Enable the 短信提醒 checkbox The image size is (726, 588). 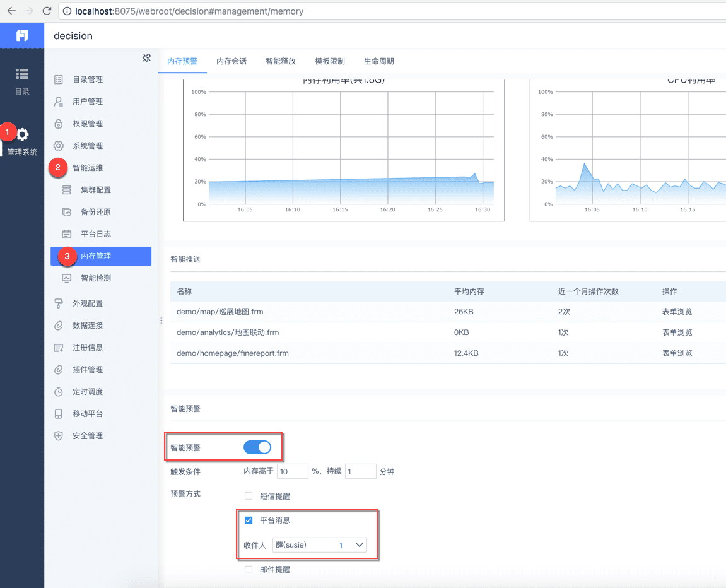tap(249, 497)
